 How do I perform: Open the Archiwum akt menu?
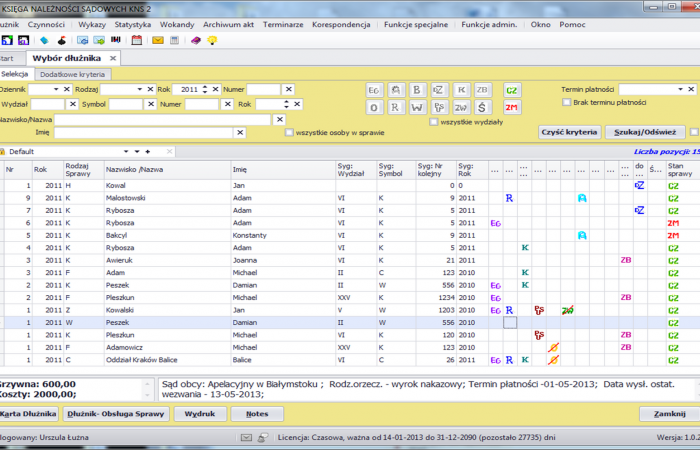coord(228,25)
